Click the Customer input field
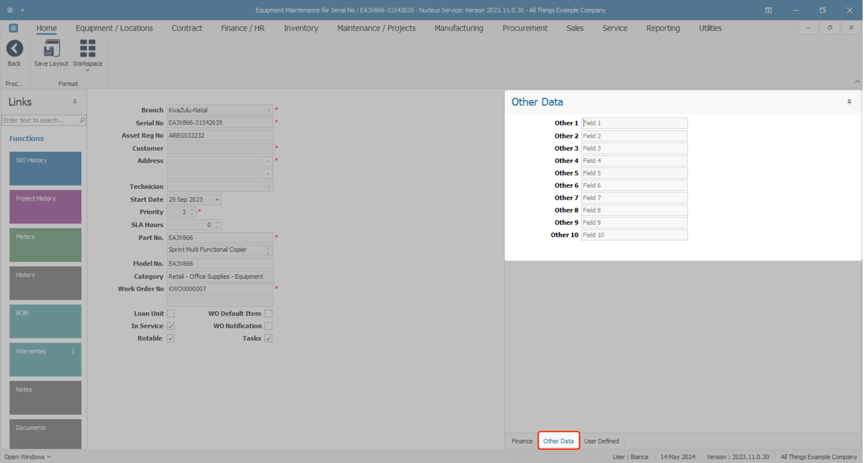Screen dimensions: 868x463 (x=220, y=148)
